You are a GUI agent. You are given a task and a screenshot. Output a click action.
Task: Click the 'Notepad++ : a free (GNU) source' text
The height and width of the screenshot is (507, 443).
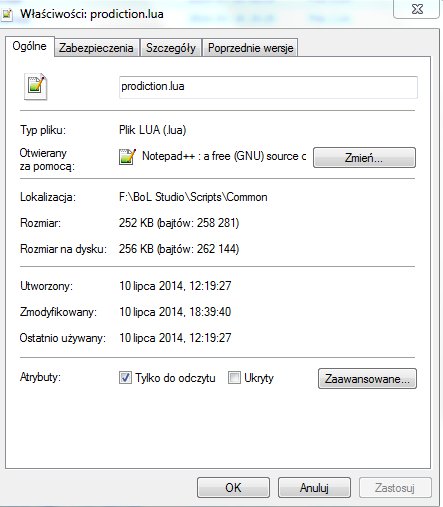click(224, 156)
